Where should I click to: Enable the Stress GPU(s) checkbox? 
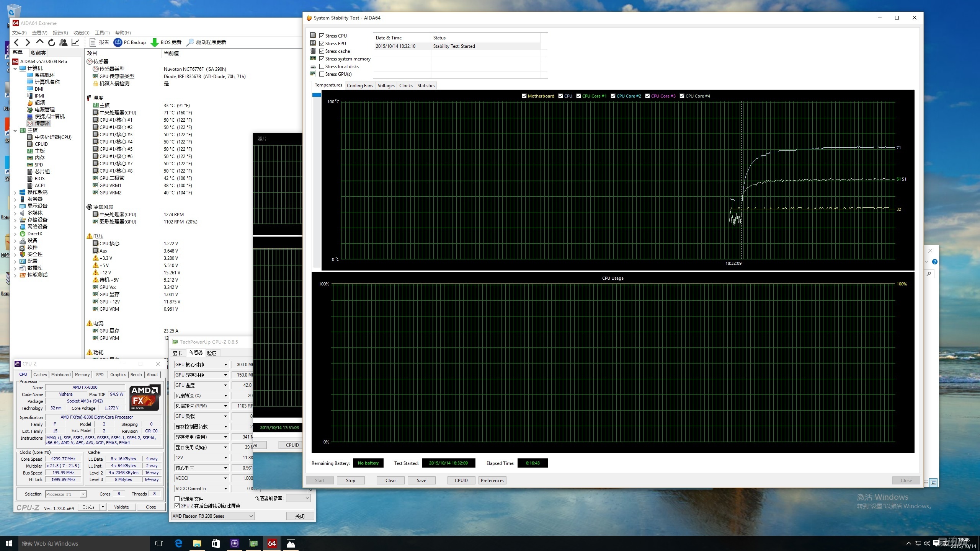point(322,74)
